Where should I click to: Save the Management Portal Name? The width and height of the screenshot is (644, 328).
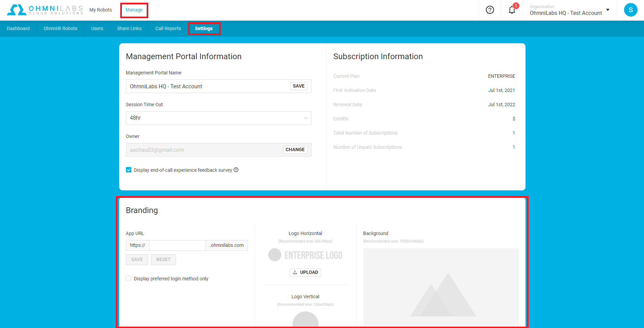pos(298,86)
